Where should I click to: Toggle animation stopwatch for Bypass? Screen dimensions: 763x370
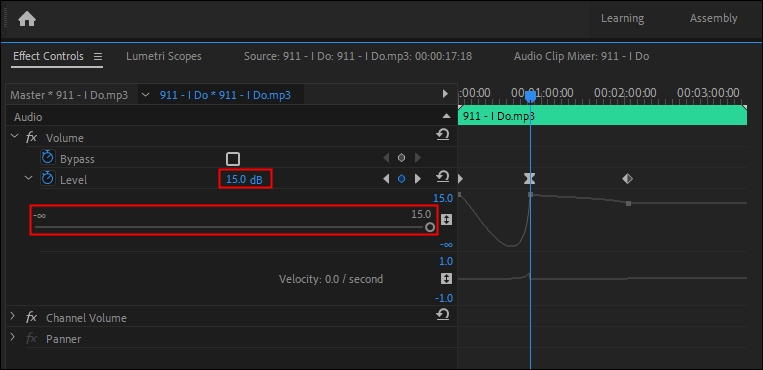pyautogui.click(x=47, y=157)
